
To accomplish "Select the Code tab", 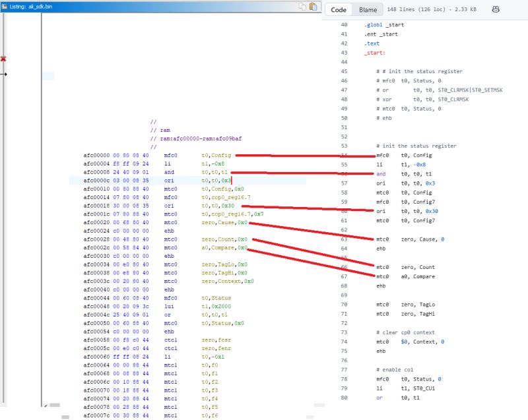I will click(341, 9).
